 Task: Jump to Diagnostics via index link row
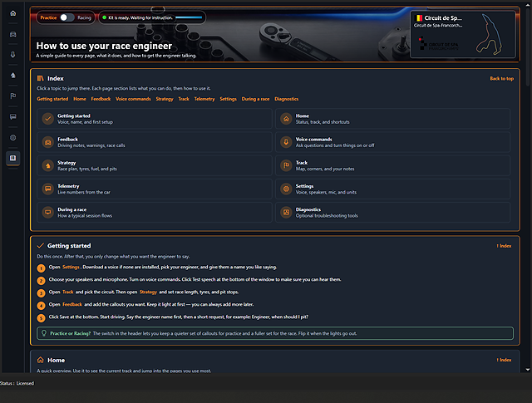coord(286,99)
